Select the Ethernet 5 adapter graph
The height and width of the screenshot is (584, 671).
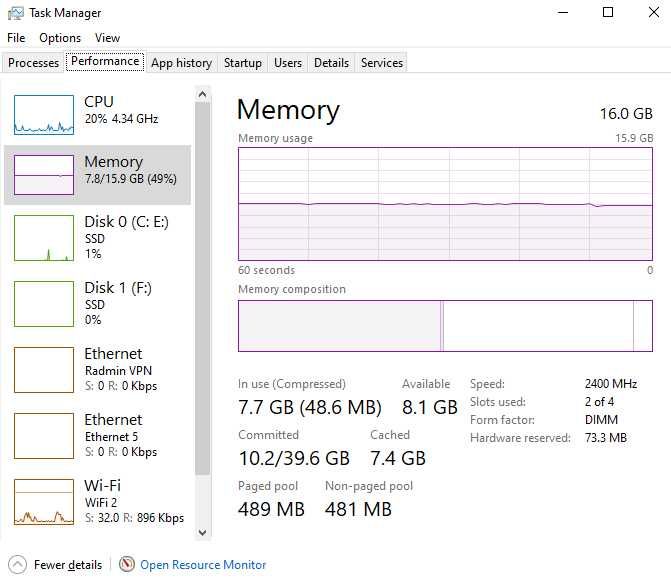[x=44, y=435]
